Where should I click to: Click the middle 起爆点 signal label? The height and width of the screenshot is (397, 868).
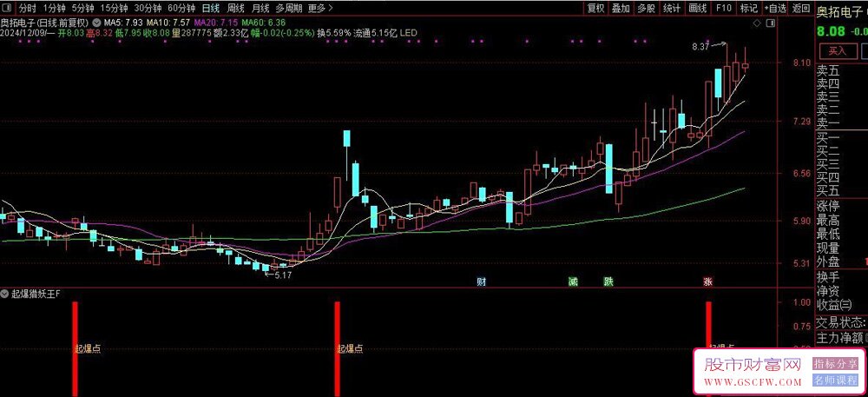351,348
